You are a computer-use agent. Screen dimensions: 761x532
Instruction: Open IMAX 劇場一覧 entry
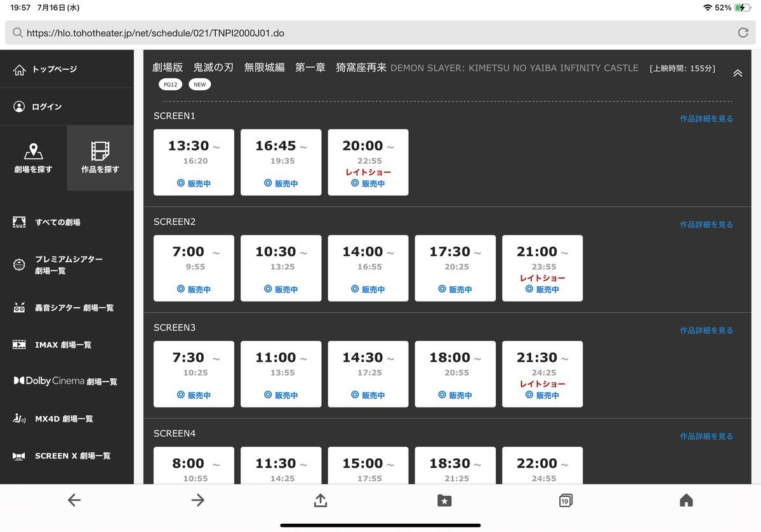pos(67,345)
